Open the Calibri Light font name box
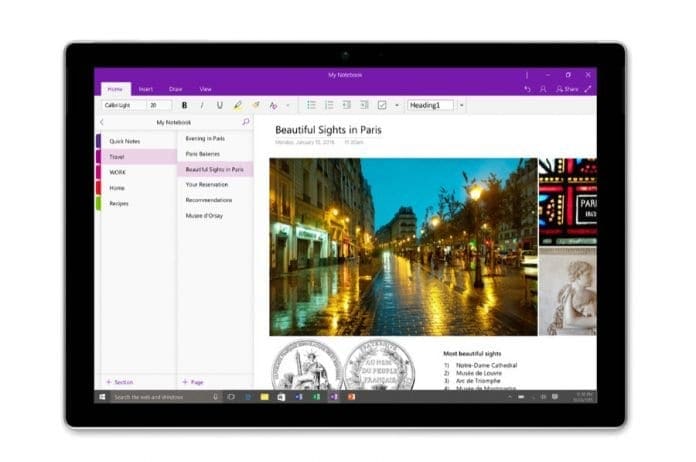The image size is (696, 462). [124, 105]
